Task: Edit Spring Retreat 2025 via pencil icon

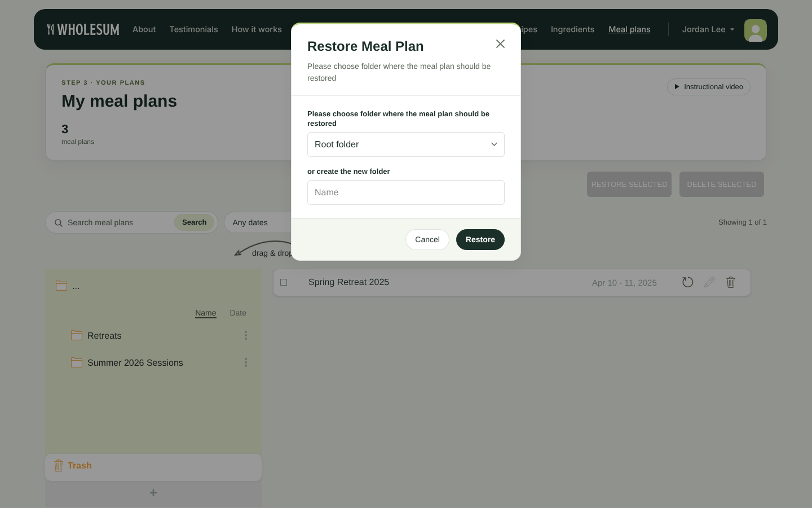Action: click(x=709, y=282)
